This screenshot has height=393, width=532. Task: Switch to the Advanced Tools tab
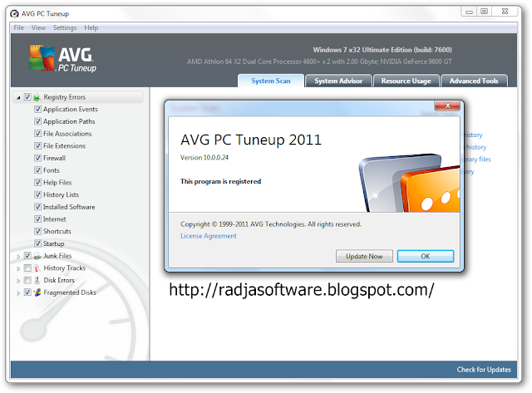pos(474,81)
